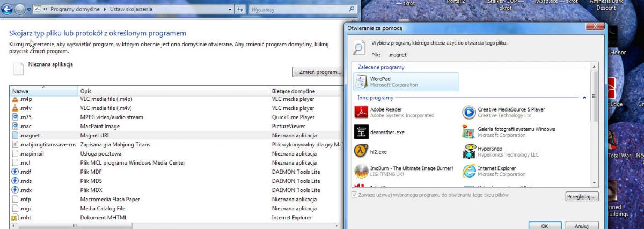Click the mahjongtitanssave-ms file icon

15,145
